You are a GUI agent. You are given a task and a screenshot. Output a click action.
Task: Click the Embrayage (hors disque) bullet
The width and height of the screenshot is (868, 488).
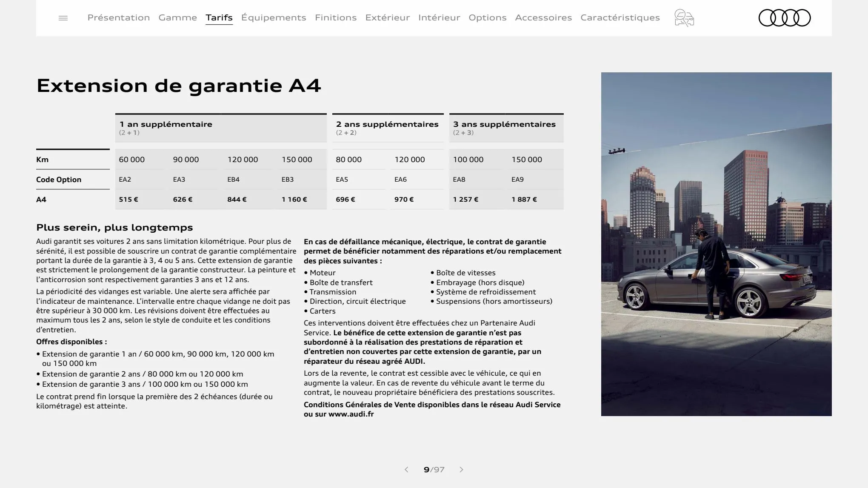pyautogui.click(x=477, y=283)
